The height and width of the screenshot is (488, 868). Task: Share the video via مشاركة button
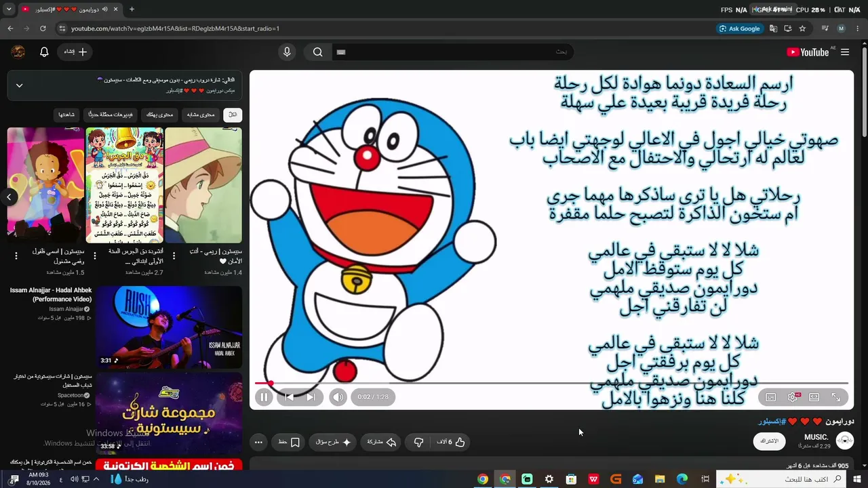pos(382,442)
